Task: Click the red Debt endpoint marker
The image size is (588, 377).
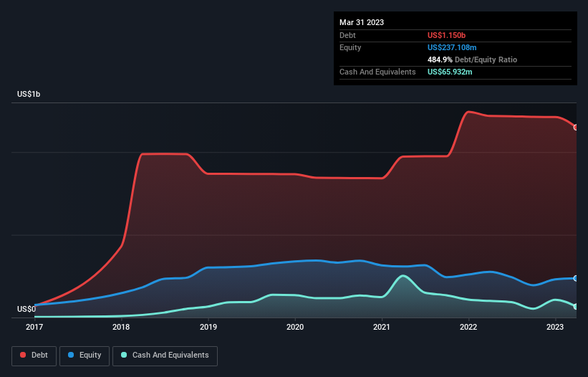Action: (x=577, y=128)
